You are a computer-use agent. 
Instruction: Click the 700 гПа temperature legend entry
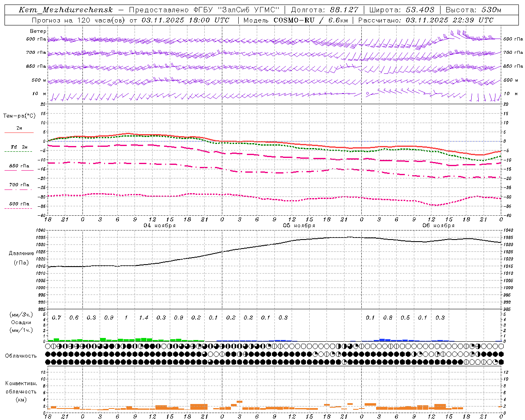click(x=19, y=185)
